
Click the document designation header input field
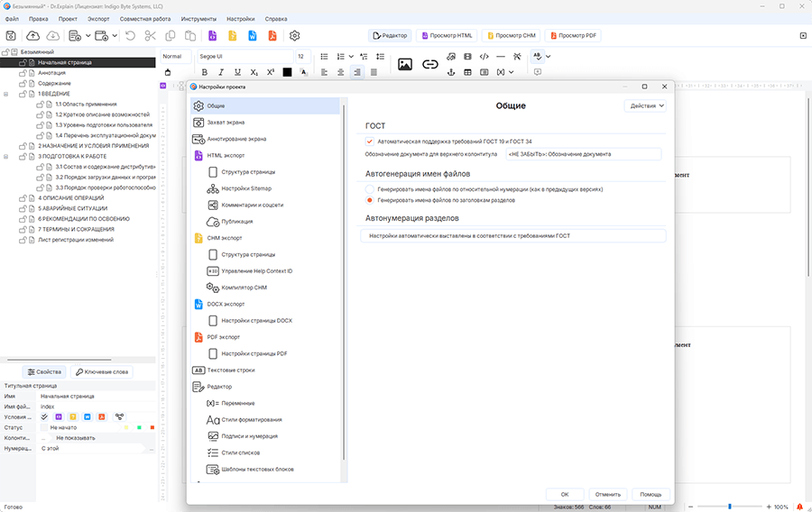[x=584, y=154]
